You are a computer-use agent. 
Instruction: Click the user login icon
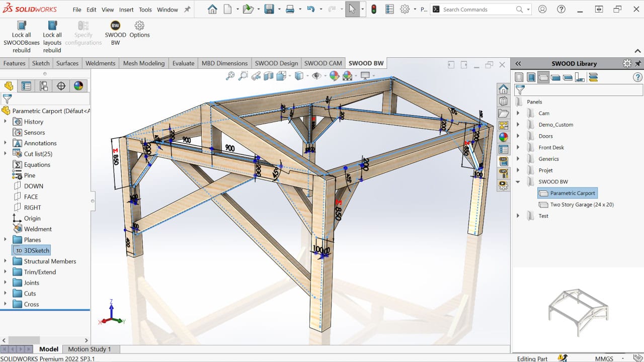point(542,9)
